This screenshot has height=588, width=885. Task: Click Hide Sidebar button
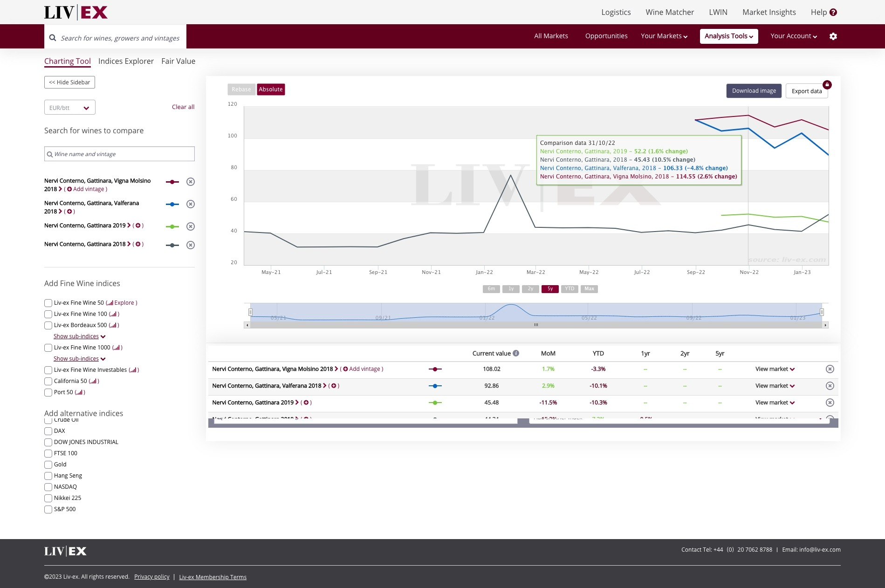(69, 82)
